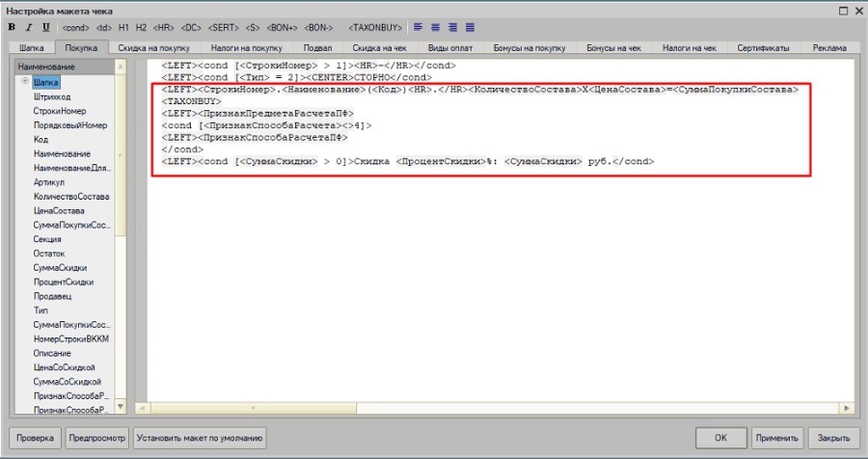Switch to the Покупка tab

(x=81, y=48)
